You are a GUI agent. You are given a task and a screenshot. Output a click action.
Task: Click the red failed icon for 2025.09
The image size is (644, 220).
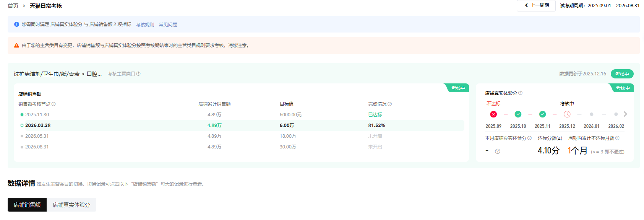[493, 114]
